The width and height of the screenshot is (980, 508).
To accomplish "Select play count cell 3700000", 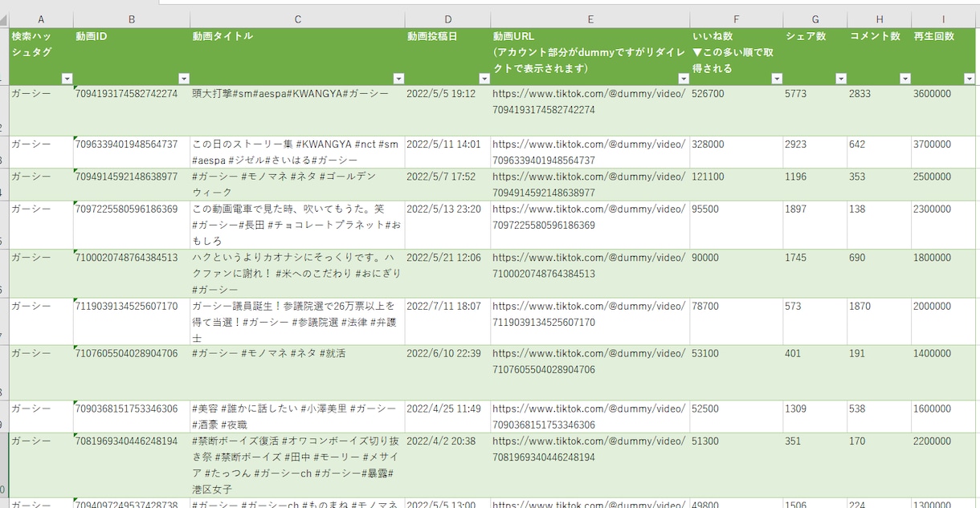I will [944, 152].
